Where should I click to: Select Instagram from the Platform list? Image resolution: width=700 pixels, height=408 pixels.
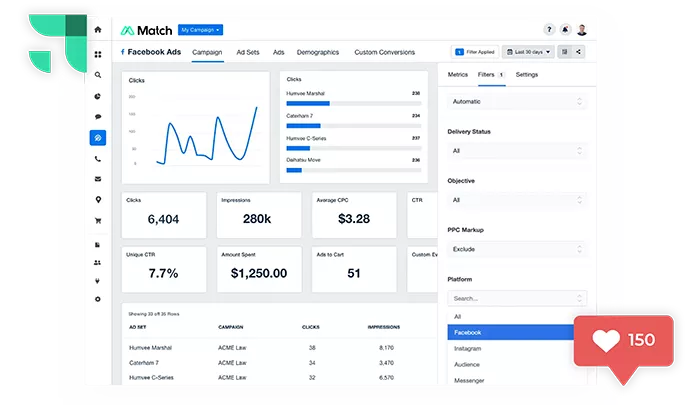pyautogui.click(x=467, y=349)
